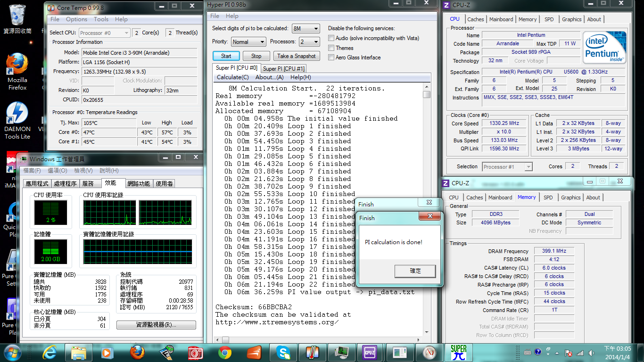
Task: Open Calculate(C) menu in Super PI
Action: (232, 77)
